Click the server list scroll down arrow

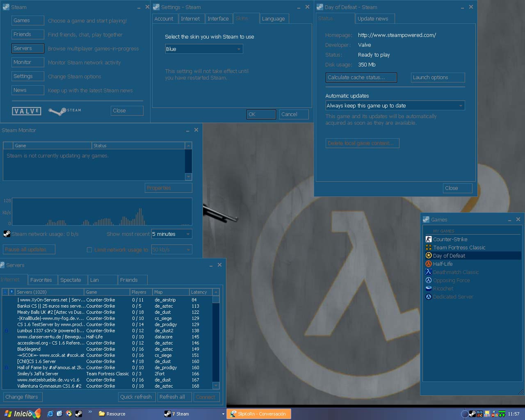(x=216, y=386)
